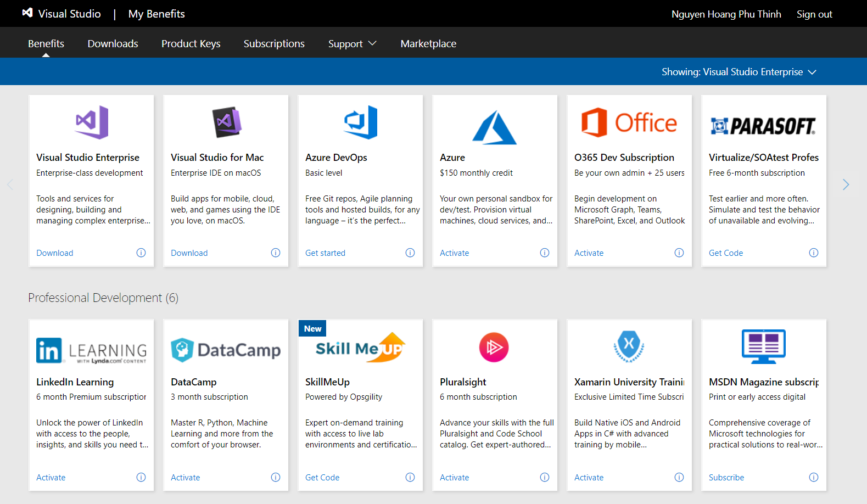
Task: Open info icon on MSDN Magazine card
Action: point(814,477)
